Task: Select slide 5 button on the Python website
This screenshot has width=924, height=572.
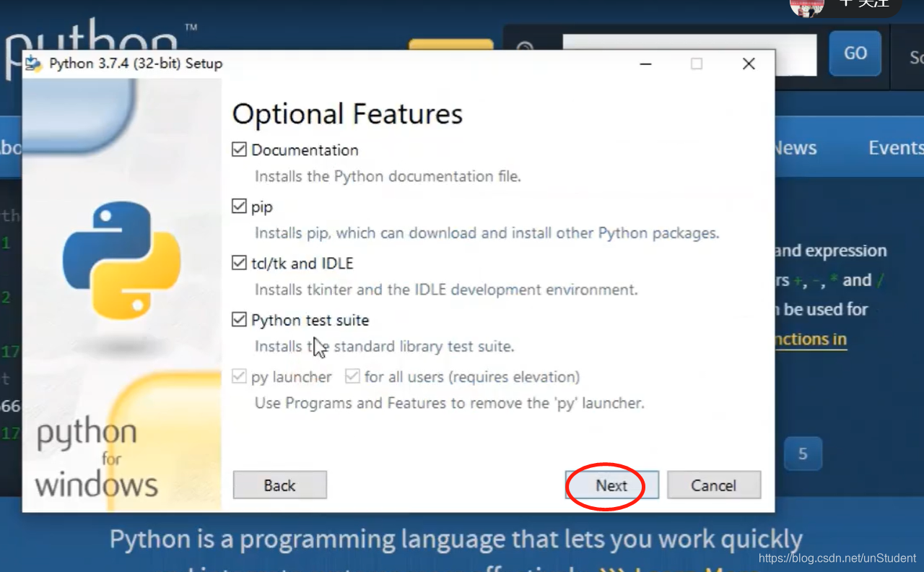Action: pos(803,454)
